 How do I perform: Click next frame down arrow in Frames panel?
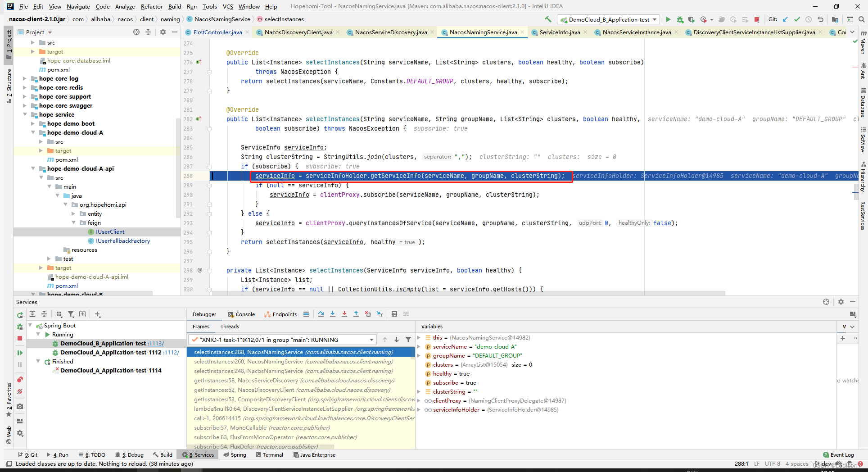pyautogui.click(x=397, y=340)
